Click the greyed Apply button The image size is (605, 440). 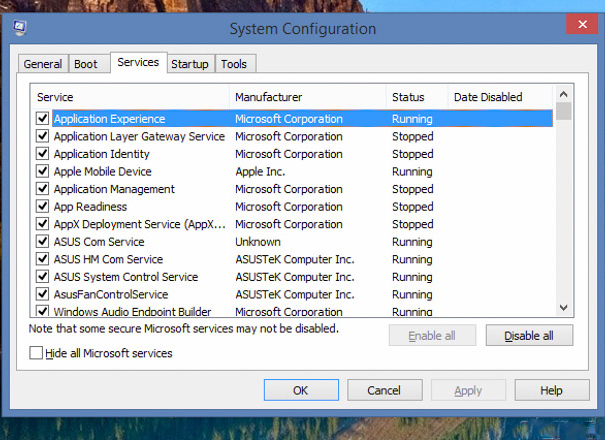(x=468, y=390)
